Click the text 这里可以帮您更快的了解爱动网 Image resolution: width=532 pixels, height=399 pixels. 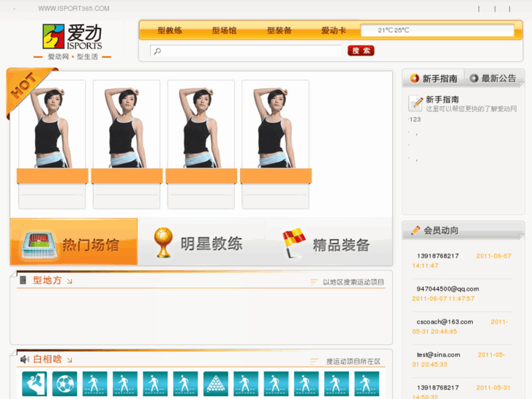(x=471, y=109)
